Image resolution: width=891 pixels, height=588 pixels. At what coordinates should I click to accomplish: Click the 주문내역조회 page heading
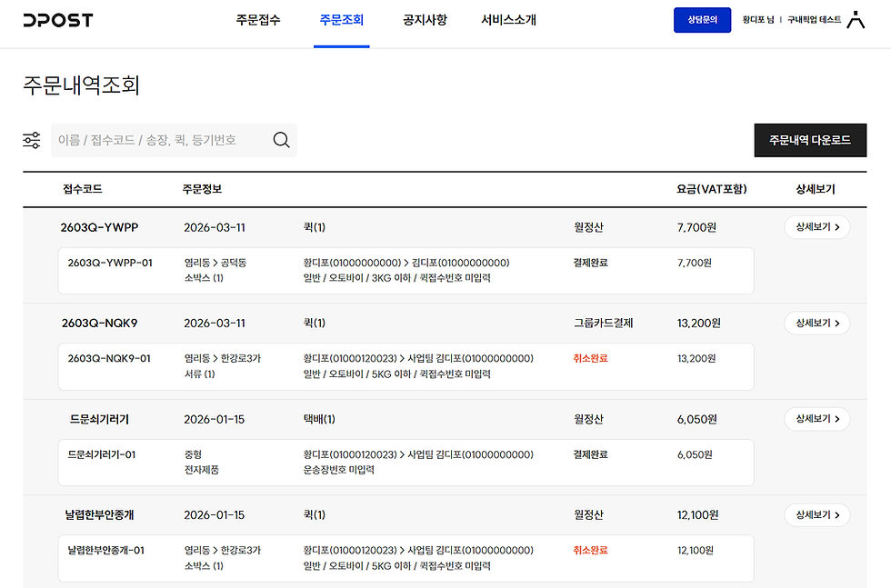pos(81,85)
